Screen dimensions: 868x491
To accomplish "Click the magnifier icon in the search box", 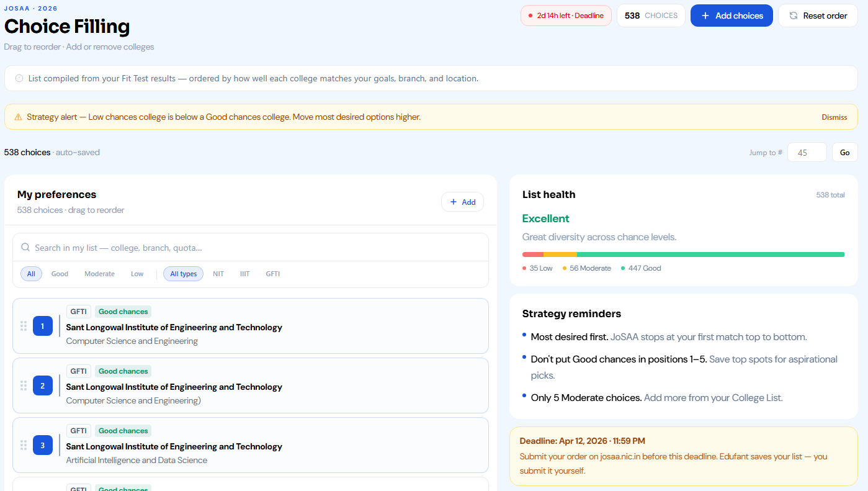I will click(x=25, y=247).
